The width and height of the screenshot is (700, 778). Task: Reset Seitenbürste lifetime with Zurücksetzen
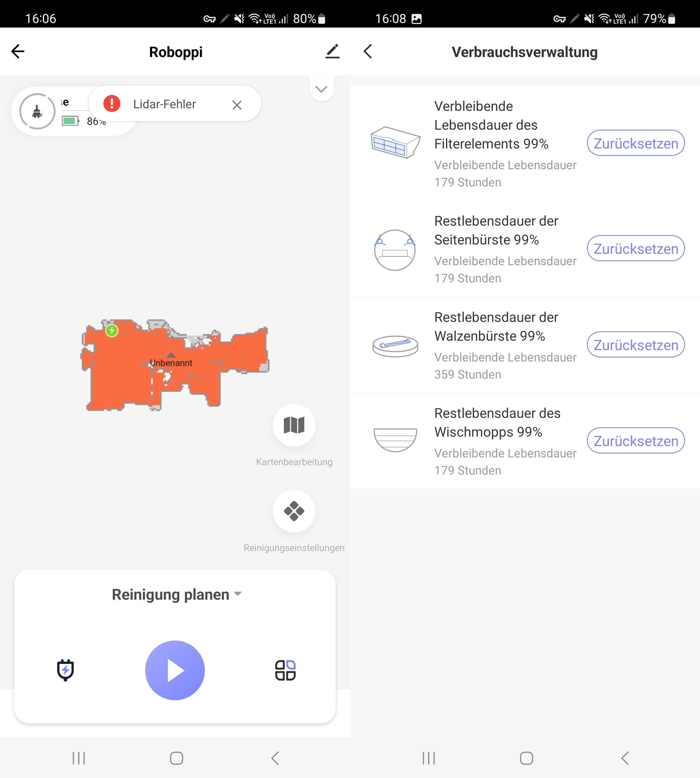click(x=636, y=249)
